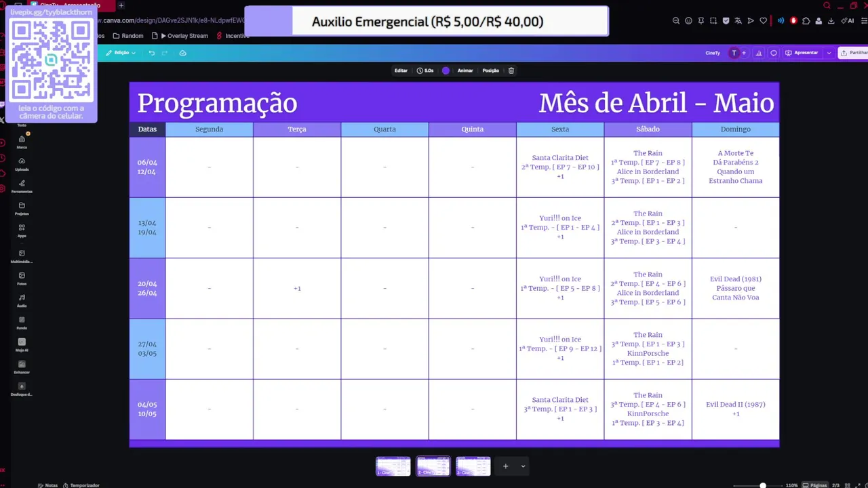This screenshot has width=868, height=488.
Task: Open the Mojo AI app
Action: pos(22,345)
